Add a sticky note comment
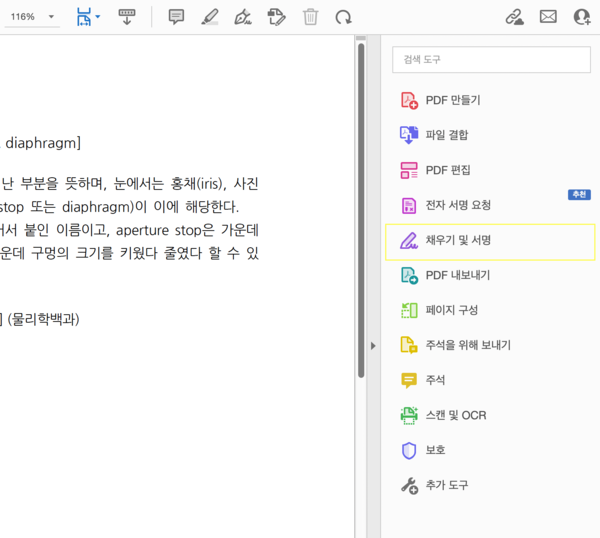This screenshot has width=600, height=538. 176,17
